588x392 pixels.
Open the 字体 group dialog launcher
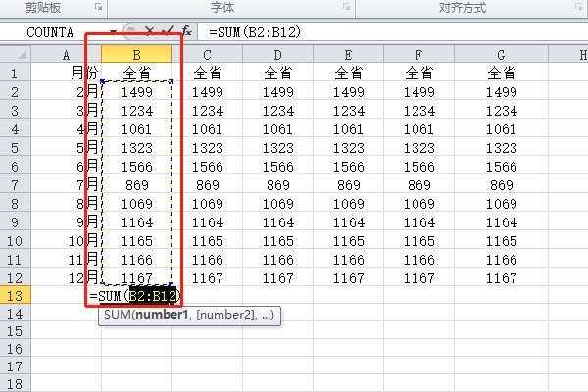(x=347, y=7)
